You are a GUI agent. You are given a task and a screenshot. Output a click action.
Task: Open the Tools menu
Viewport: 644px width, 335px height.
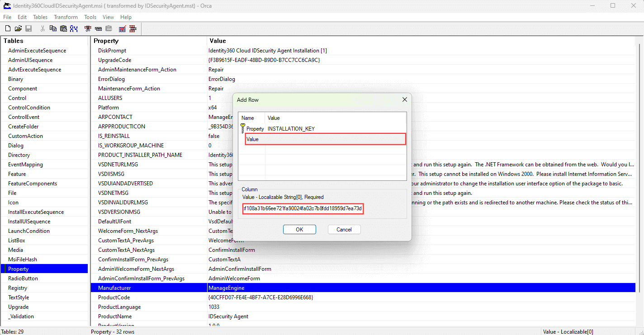pyautogui.click(x=90, y=17)
